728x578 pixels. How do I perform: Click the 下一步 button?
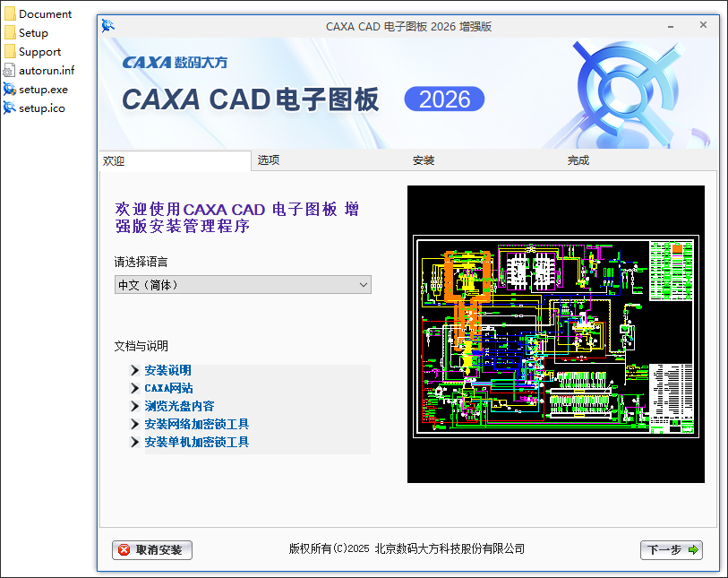pos(671,550)
